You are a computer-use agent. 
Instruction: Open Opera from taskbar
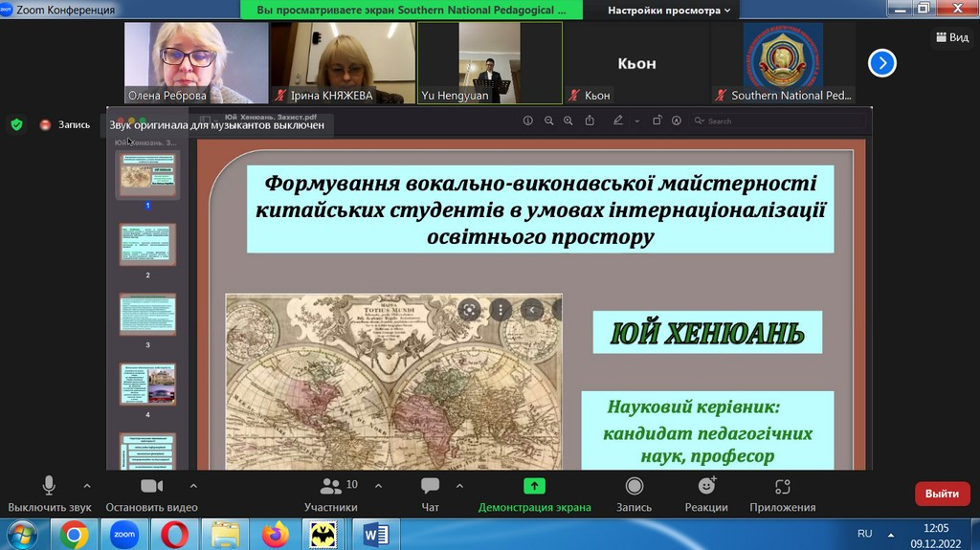(x=174, y=535)
